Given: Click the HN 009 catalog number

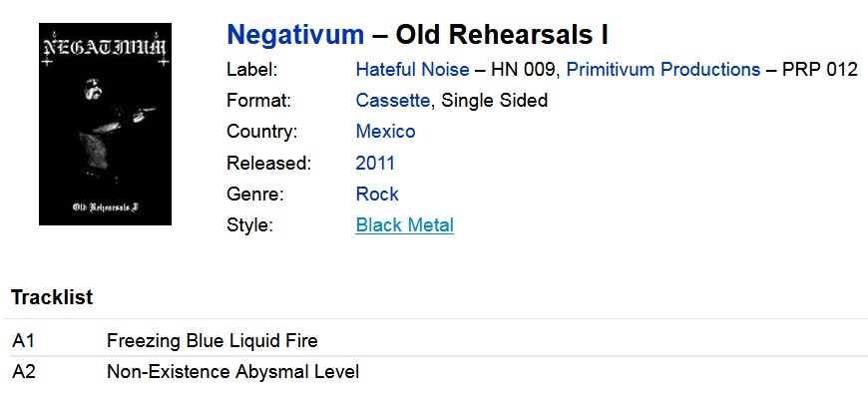Looking at the screenshot, I should point(523,70).
